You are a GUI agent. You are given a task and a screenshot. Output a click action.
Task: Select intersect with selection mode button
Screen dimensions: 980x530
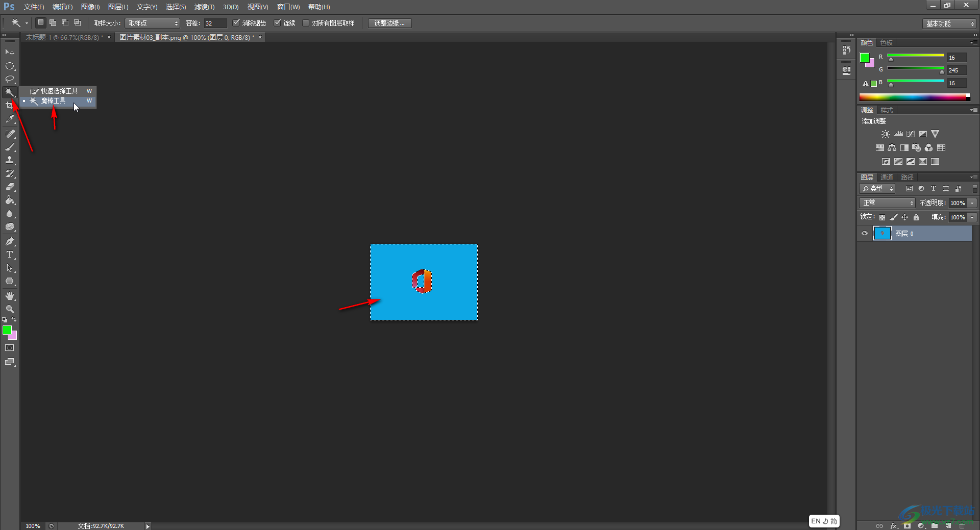[77, 23]
